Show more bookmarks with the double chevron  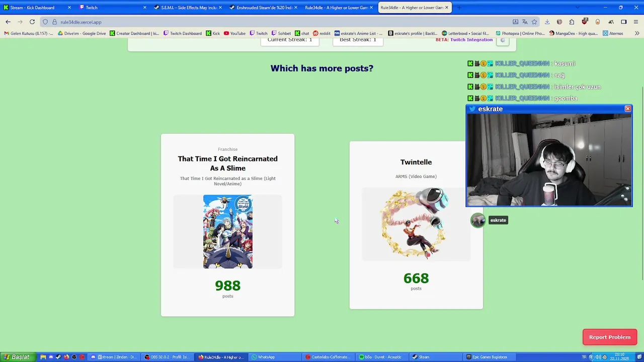pos(636,33)
